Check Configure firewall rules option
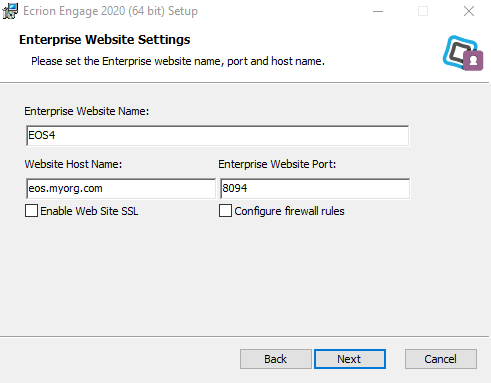 (225, 211)
